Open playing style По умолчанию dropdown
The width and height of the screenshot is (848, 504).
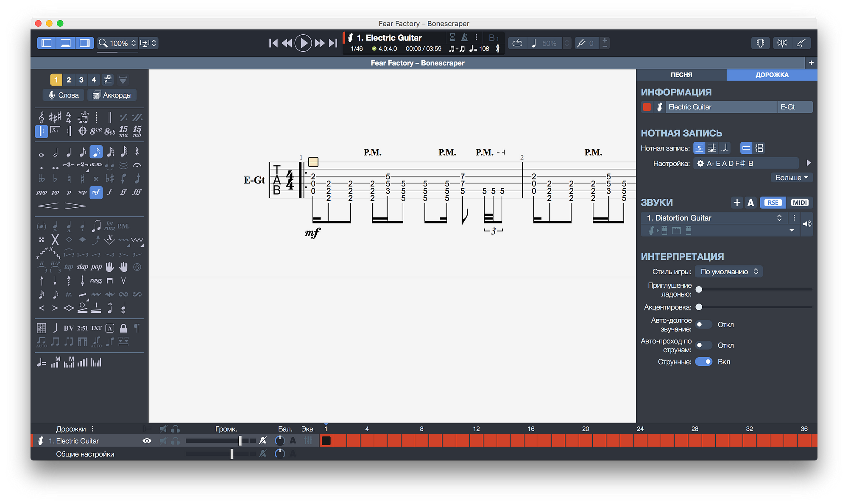(728, 272)
